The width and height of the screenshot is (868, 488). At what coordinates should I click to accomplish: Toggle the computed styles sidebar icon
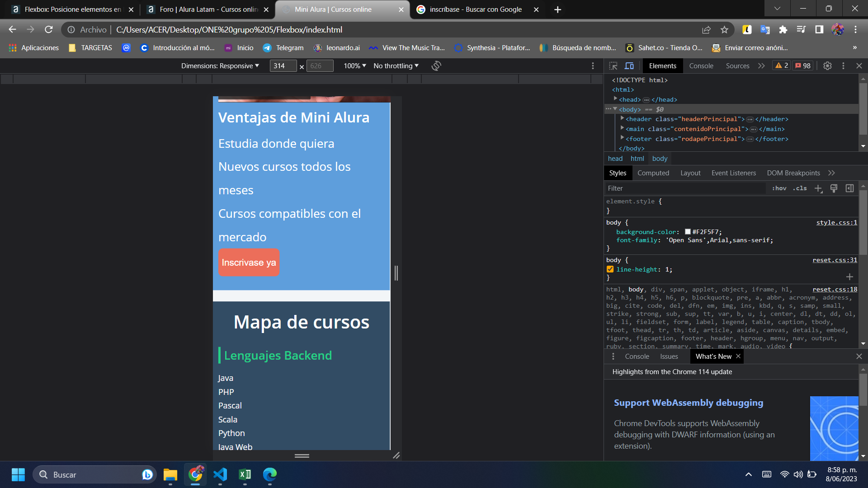pyautogui.click(x=849, y=188)
